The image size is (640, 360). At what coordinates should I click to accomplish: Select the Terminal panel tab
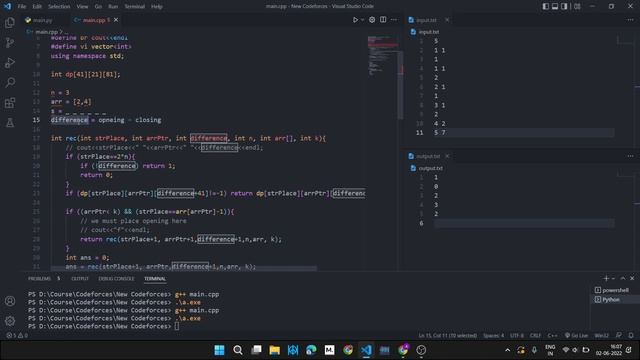pos(155,278)
